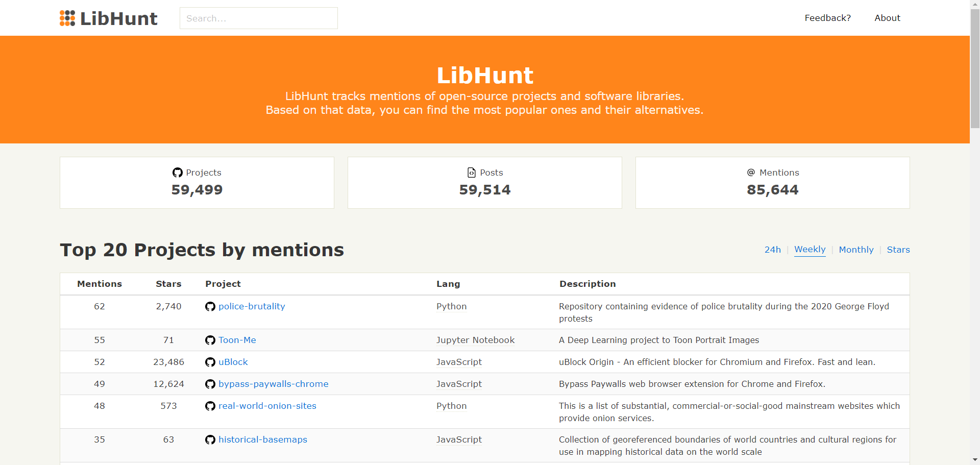Click Jupyter Notebook language label
The width and height of the screenshot is (980, 465).
(476, 340)
